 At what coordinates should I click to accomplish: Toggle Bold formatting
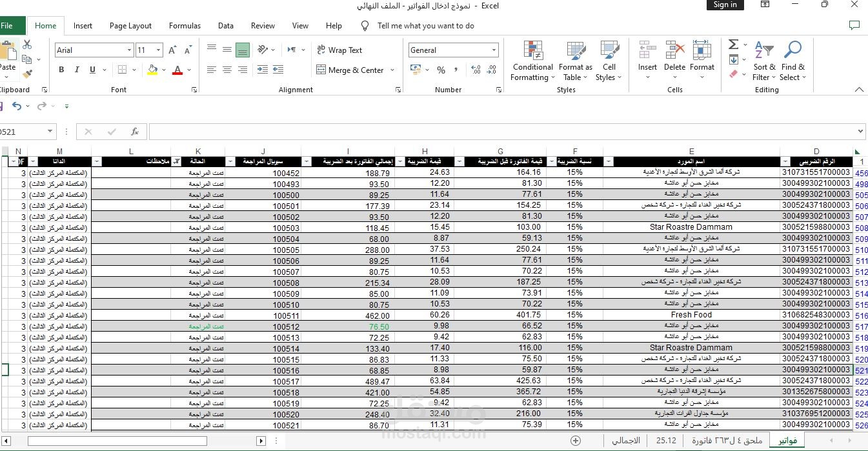point(61,70)
